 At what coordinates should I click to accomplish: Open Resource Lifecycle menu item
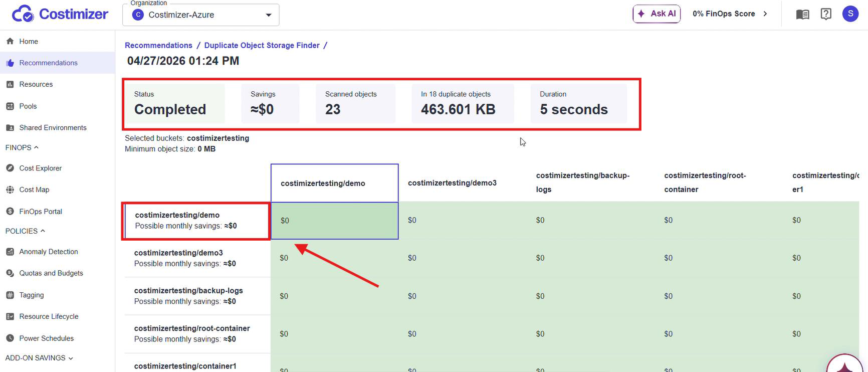57,316
